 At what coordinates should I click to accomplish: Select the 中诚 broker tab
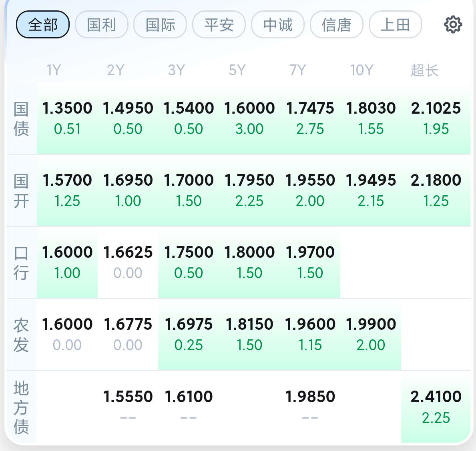278,24
